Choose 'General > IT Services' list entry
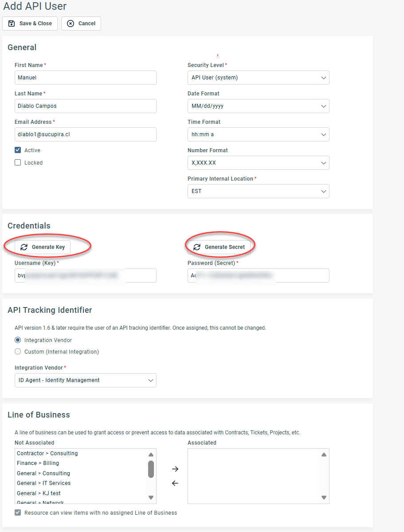This screenshot has height=532, width=404. tap(43, 483)
